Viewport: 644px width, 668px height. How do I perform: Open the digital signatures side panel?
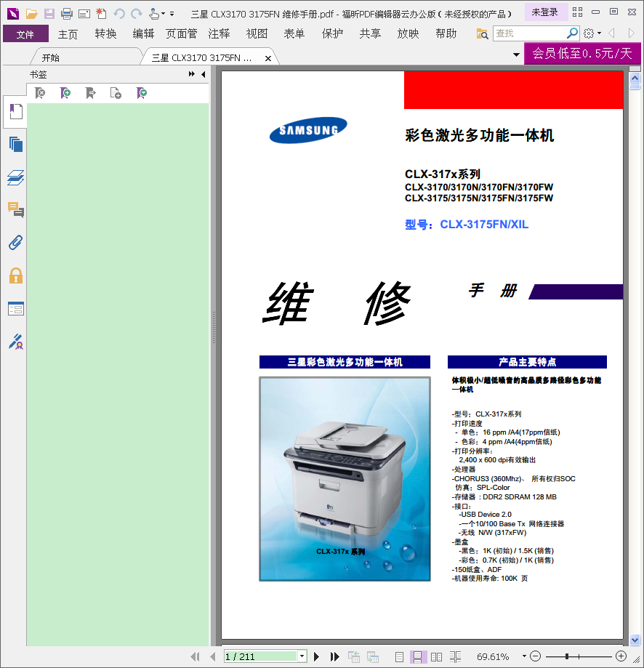coord(16,342)
